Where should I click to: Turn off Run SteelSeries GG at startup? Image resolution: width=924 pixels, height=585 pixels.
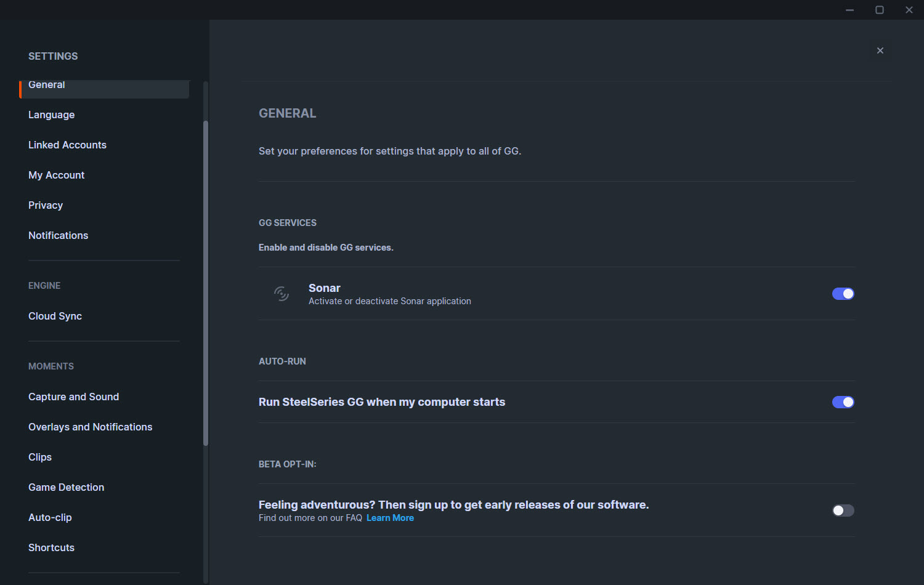[843, 402]
